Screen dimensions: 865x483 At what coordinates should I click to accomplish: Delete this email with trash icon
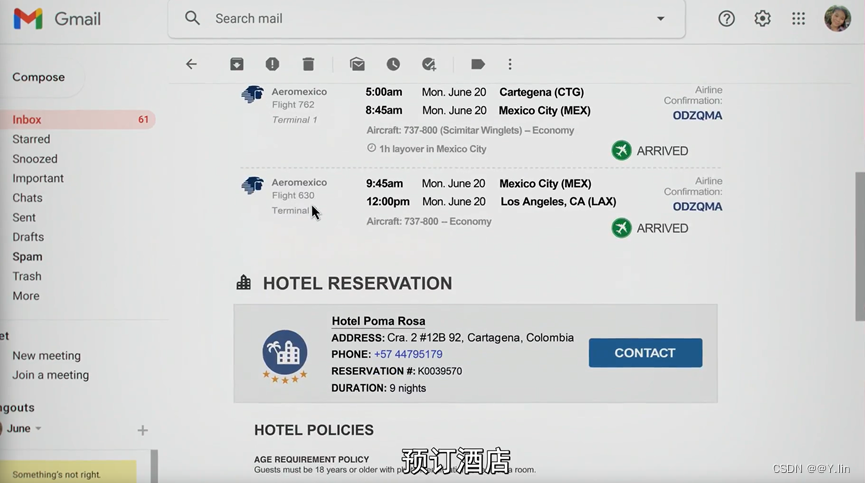click(308, 65)
